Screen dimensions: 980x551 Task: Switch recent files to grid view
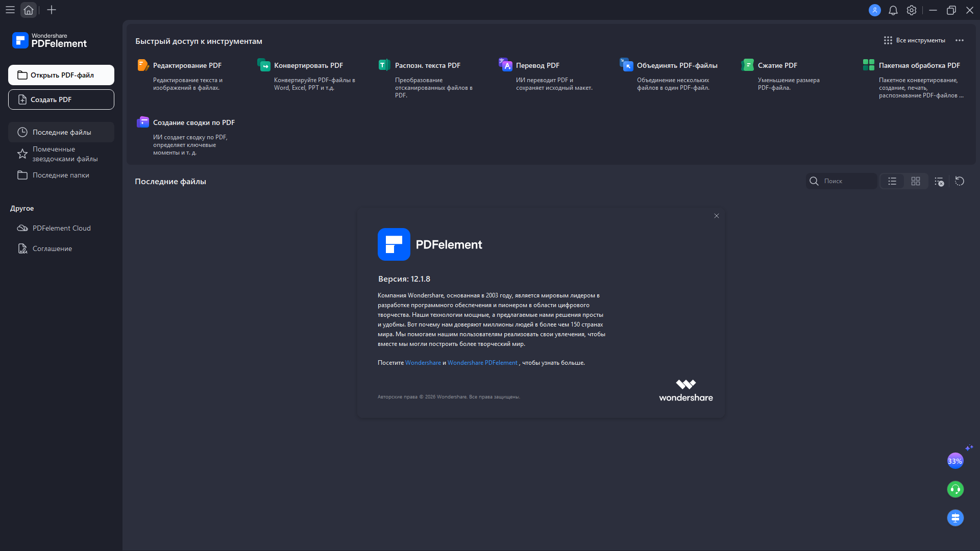(916, 181)
